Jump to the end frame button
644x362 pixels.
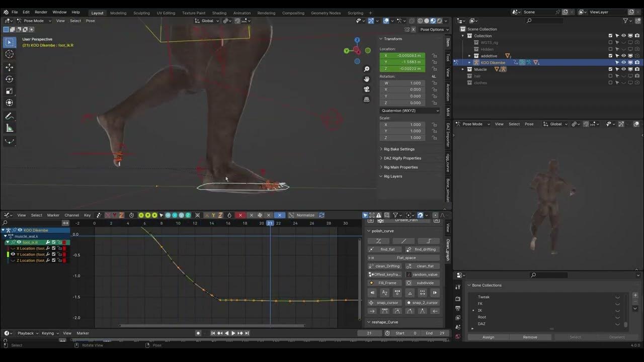click(247, 333)
